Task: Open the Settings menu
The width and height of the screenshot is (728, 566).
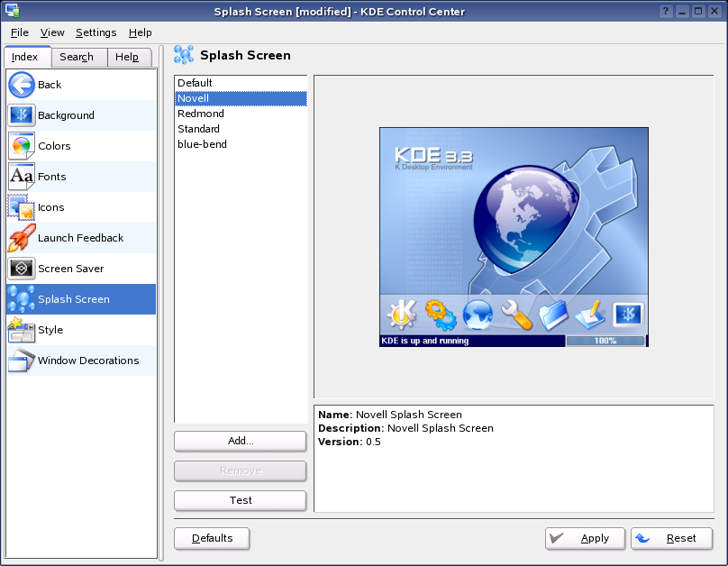Action: point(96,32)
